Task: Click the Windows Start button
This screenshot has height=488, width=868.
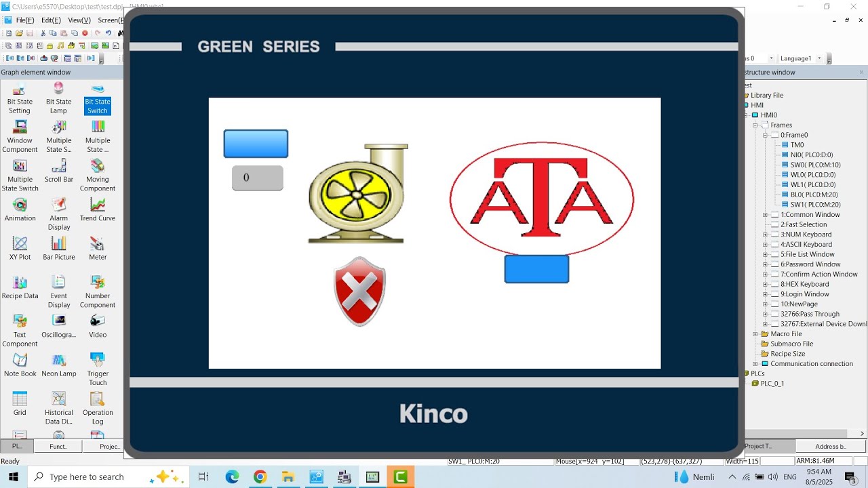Action: click(13, 476)
